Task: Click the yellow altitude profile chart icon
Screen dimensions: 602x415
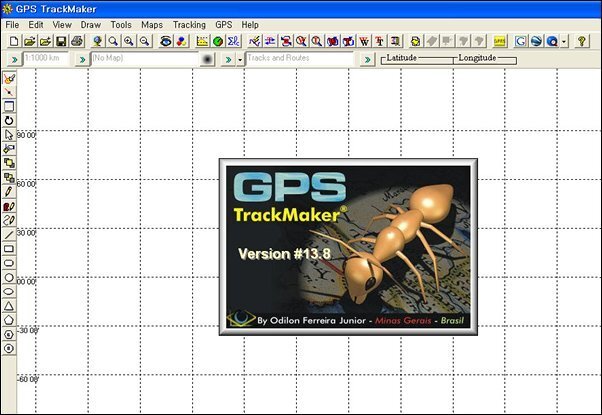Action: (202, 41)
